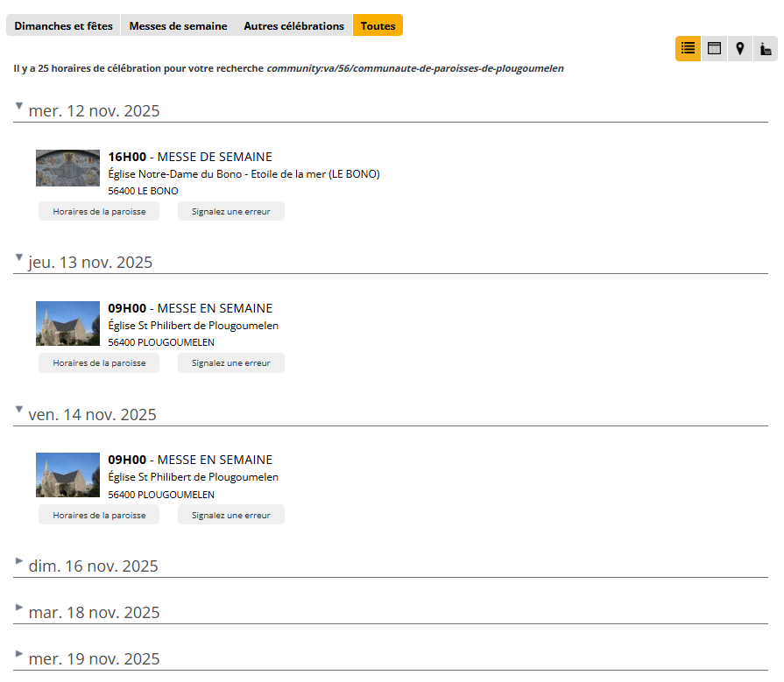The width and height of the screenshot is (784, 682).
Task: Report an error for the 12 nov. mass
Action: tap(231, 211)
